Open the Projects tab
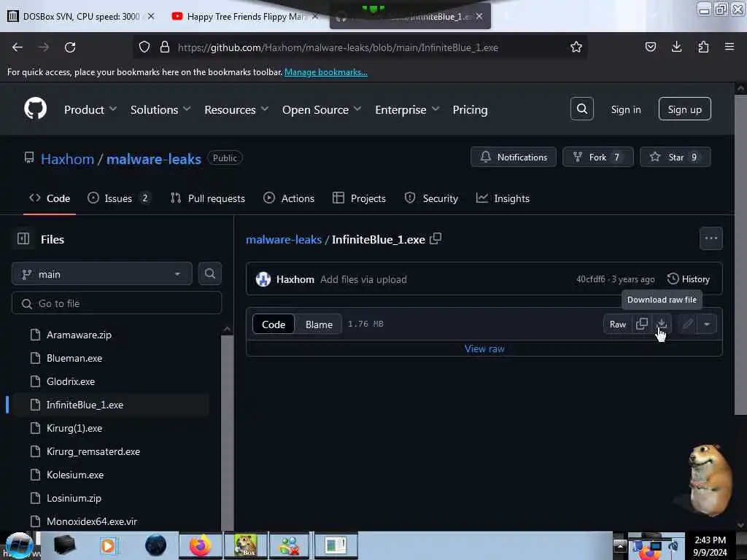Viewport: 747px width, 560px height. coord(359,198)
